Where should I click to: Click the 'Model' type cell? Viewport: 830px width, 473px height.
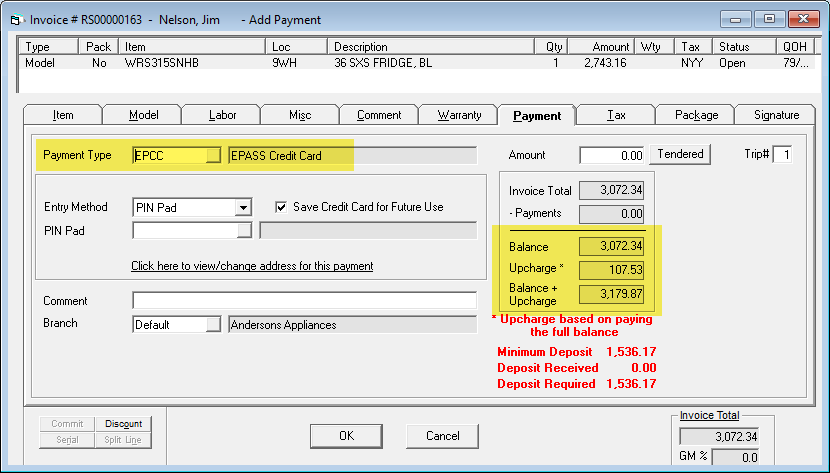pyautogui.click(x=40, y=63)
